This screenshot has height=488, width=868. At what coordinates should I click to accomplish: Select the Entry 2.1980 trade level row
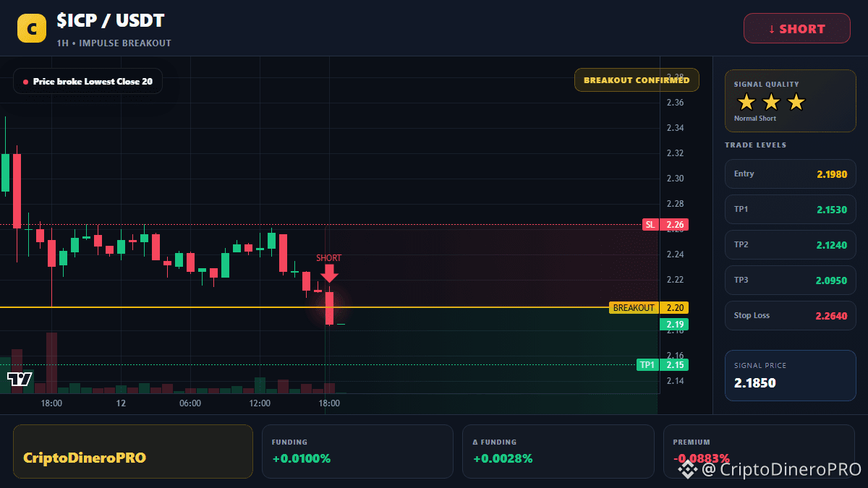(791, 174)
